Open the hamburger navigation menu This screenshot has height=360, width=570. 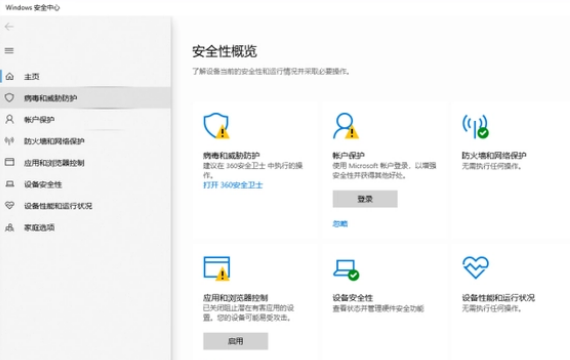[9, 51]
